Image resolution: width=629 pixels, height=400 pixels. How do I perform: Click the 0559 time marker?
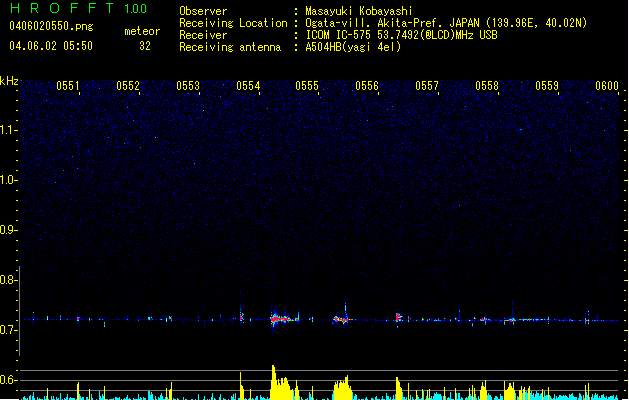547,86
